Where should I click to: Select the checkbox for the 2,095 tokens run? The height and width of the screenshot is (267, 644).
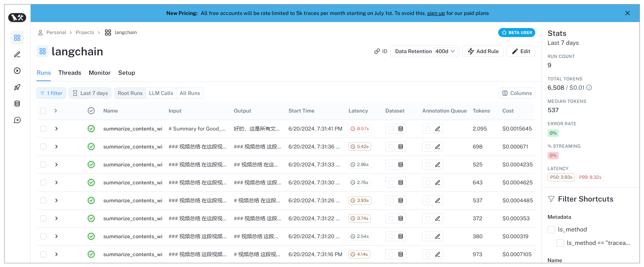tap(43, 129)
